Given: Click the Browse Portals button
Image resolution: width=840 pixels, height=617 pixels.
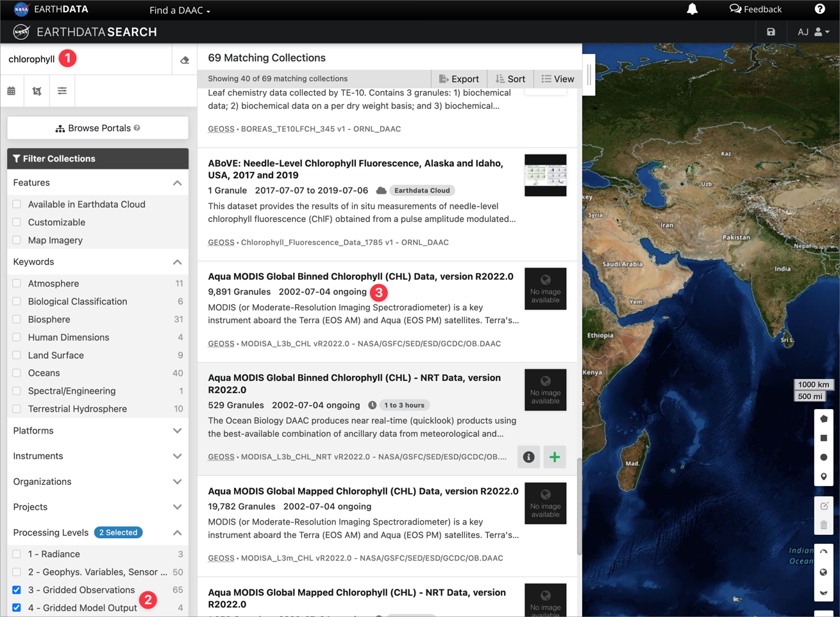Looking at the screenshot, I should (97, 128).
